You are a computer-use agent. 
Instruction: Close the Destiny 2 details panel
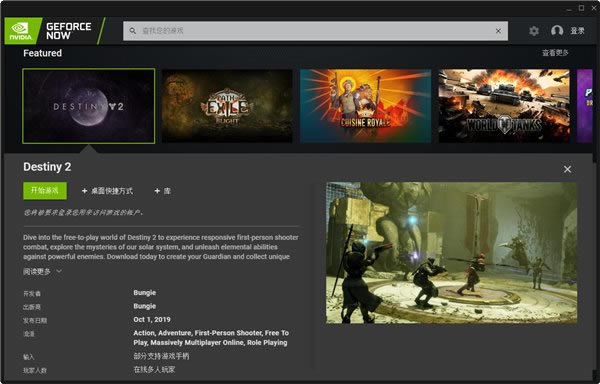pos(567,169)
